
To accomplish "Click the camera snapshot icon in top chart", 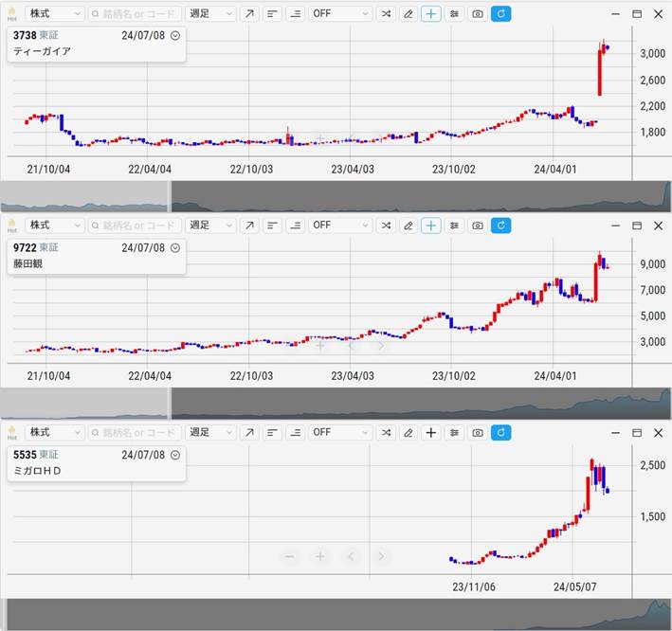I will point(478,14).
